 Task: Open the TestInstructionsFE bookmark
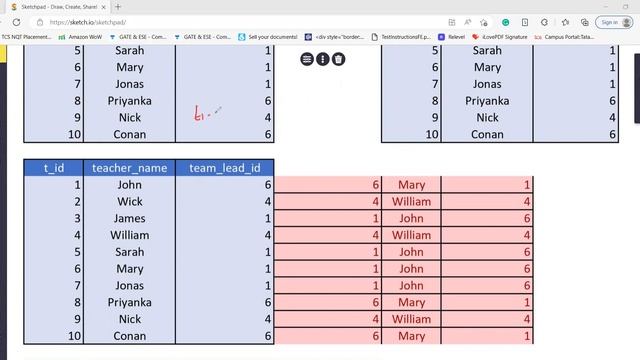point(401,37)
